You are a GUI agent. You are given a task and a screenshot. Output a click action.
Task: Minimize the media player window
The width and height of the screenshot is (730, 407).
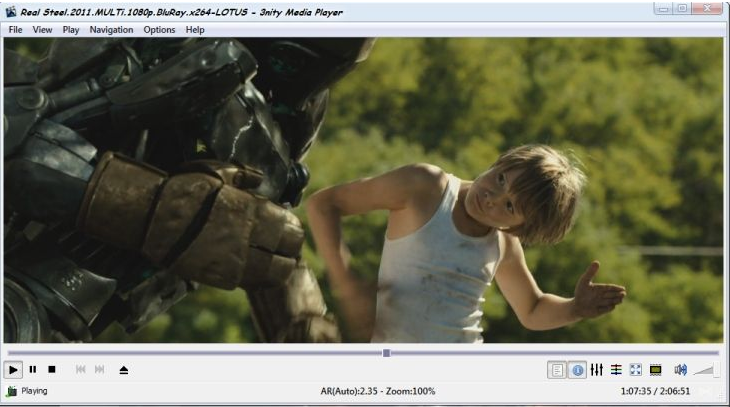(664, 8)
